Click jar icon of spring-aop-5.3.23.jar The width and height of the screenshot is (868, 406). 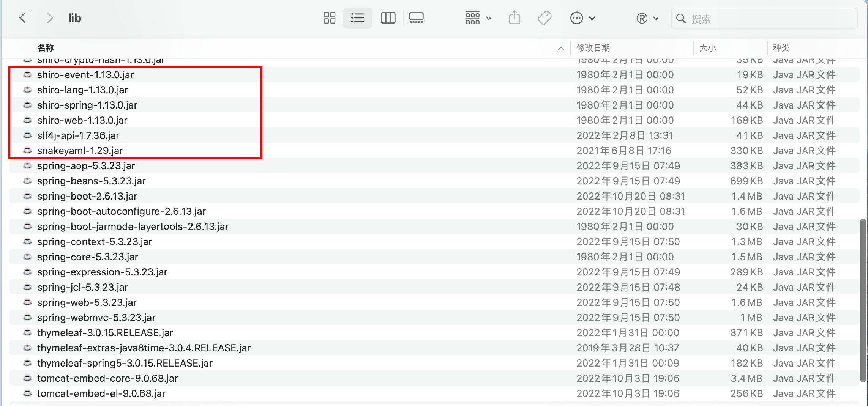[x=27, y=165]
